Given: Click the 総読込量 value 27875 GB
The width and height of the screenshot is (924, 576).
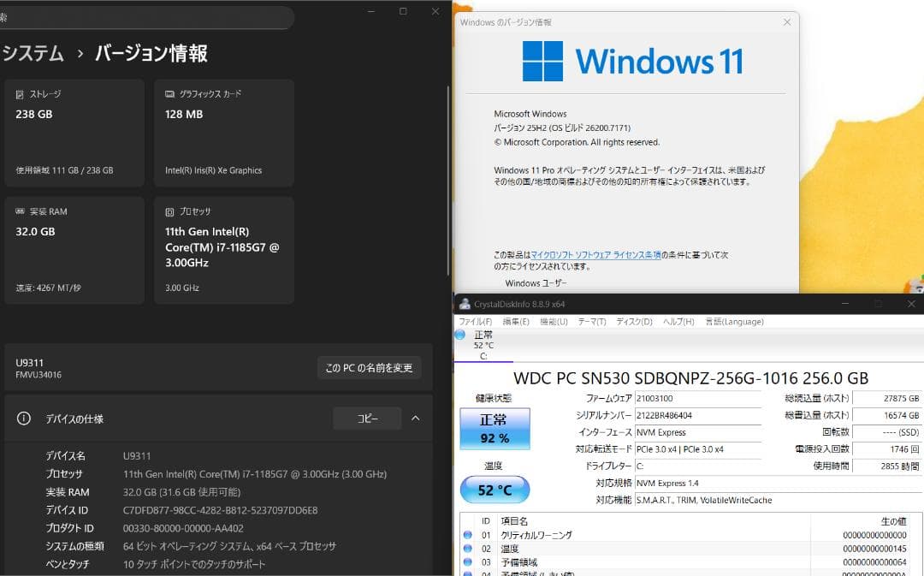Looking at the screenshot, I should [x=887, y=399].
